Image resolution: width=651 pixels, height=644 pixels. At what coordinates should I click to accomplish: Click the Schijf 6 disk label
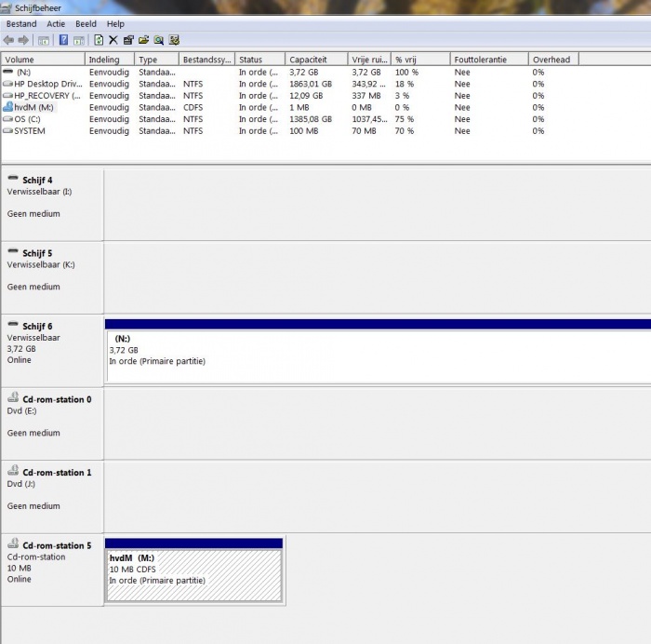[x=37, y=326]
